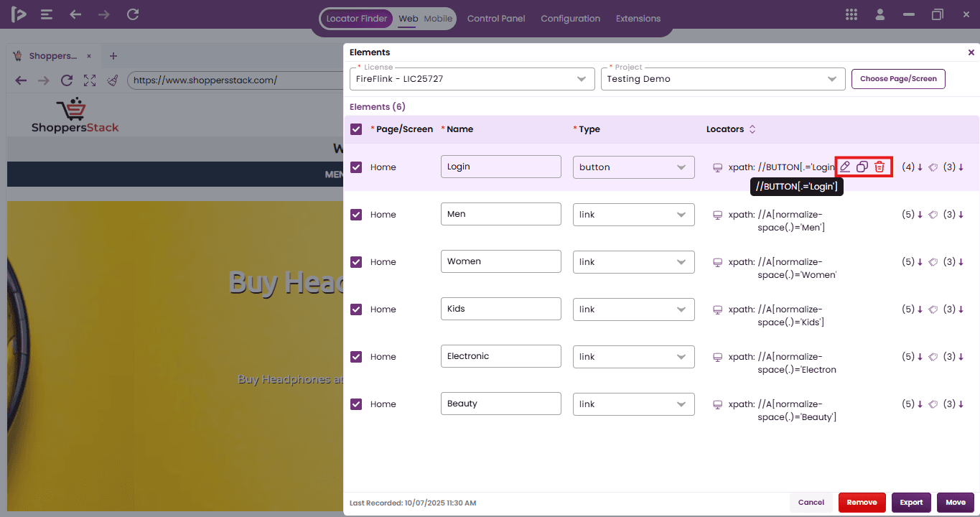Open the hamburger menu in the top bar
Screen dimensions: 980x517
coord(47,14)
